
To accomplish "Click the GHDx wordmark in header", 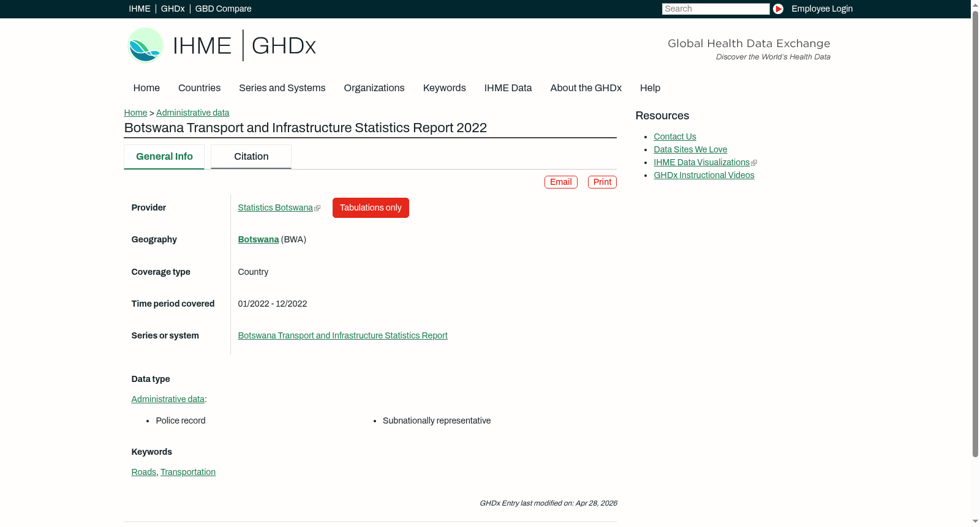I will [x=284, y=46].
